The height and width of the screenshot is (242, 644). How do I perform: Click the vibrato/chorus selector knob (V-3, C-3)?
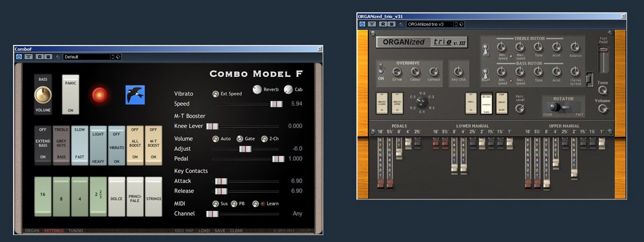pyautogui.click(x=422, y=101)
